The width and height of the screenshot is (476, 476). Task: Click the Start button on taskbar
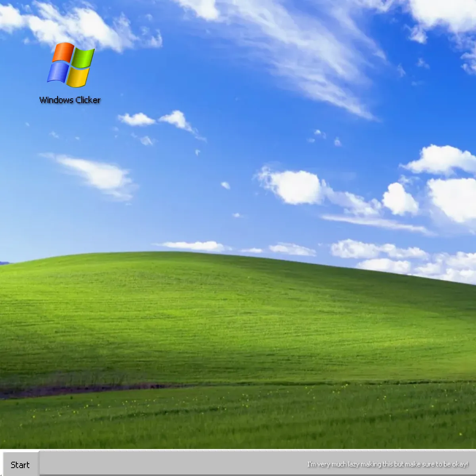(x=20, y=464)
